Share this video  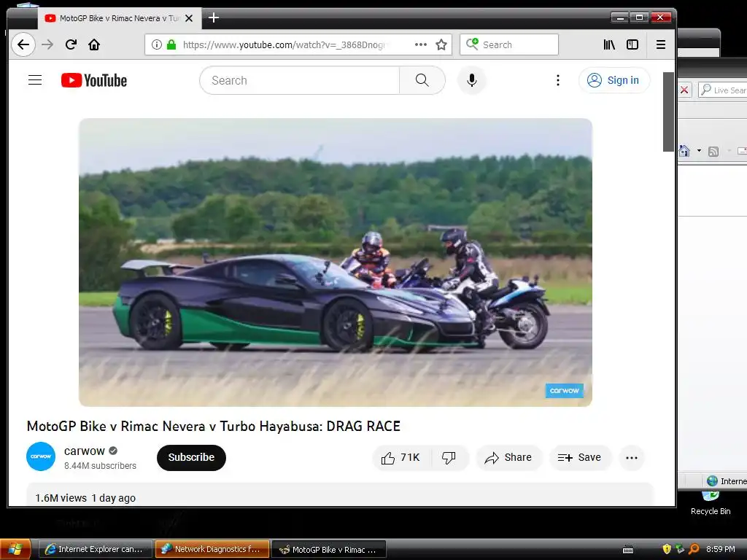tap(508, 458)
